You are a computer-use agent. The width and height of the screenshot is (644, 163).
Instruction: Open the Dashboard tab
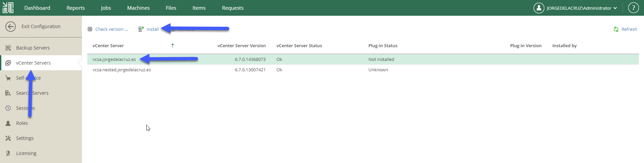[37, 8]
